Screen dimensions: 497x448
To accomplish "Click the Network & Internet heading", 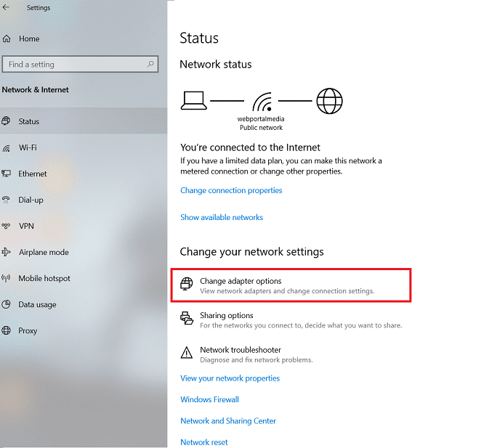I will 35,89.
